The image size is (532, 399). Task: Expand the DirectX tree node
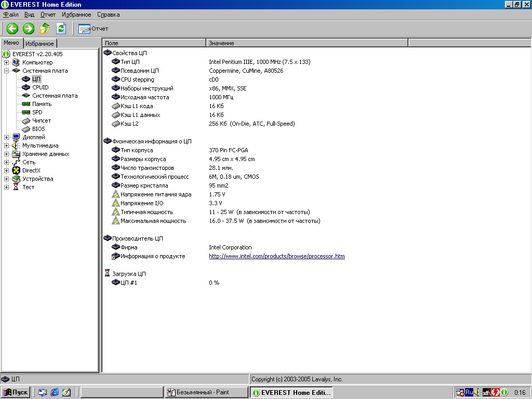point(6,170)
